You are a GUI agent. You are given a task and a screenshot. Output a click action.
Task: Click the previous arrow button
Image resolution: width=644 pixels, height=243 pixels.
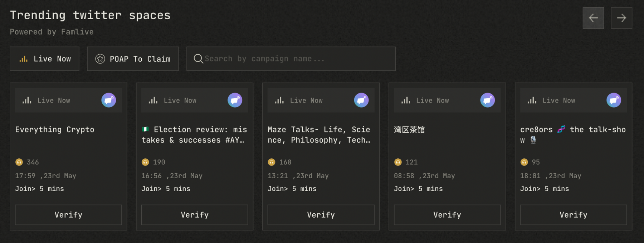593,18
